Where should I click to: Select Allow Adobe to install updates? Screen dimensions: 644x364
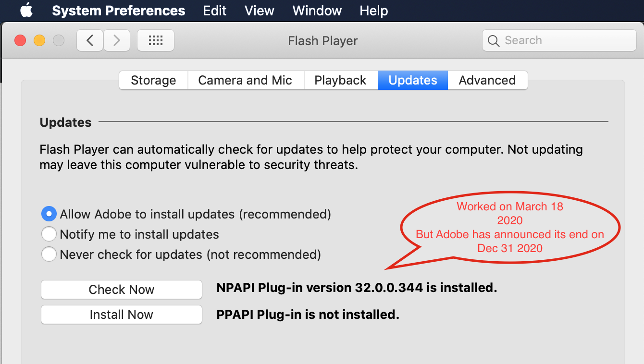(x=49, y=214)
